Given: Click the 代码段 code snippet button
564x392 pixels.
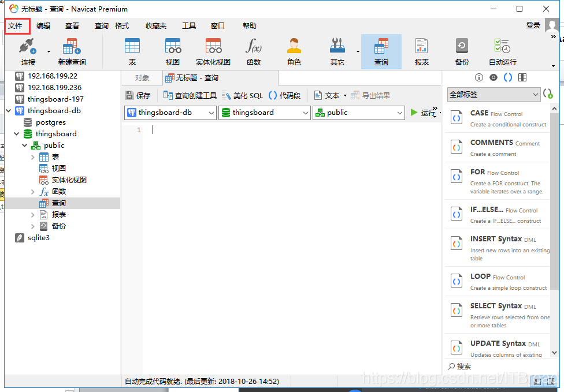Looking at the screenshot, I should pos(284,95).
